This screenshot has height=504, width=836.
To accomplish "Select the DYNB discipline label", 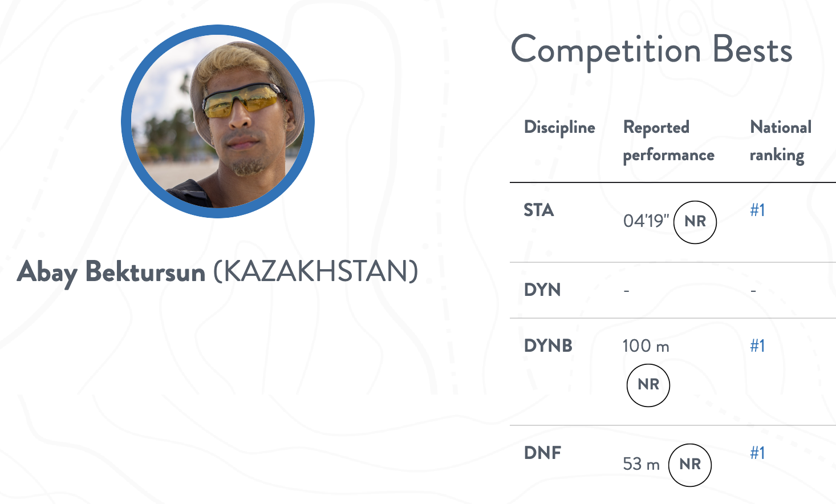I will tap(548, 346).
